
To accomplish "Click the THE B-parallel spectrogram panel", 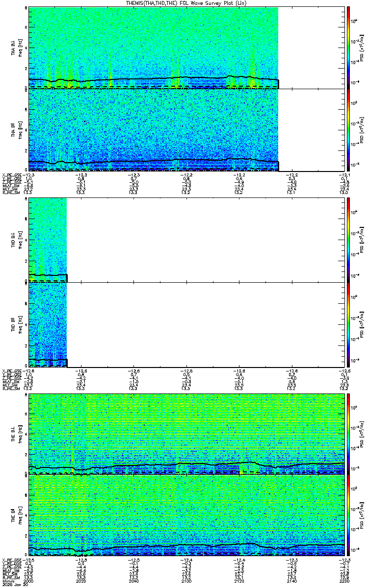I will click(186, 514).
